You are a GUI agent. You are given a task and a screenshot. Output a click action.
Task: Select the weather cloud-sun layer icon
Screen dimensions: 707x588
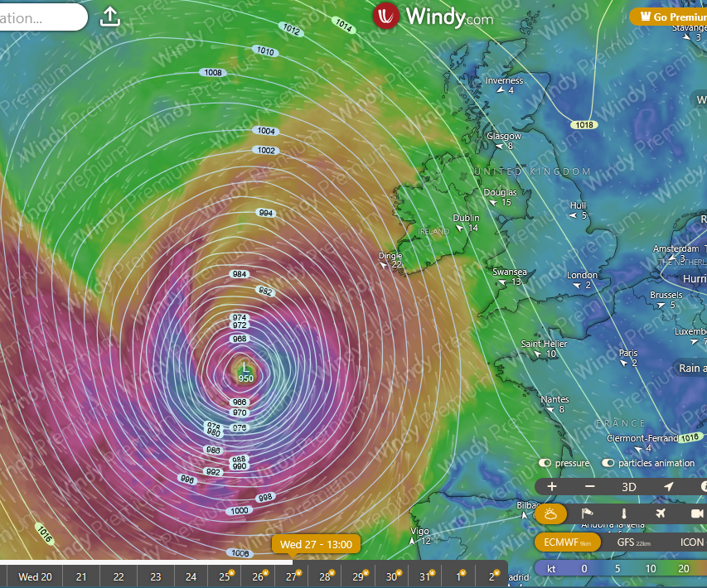pos(551,514)
